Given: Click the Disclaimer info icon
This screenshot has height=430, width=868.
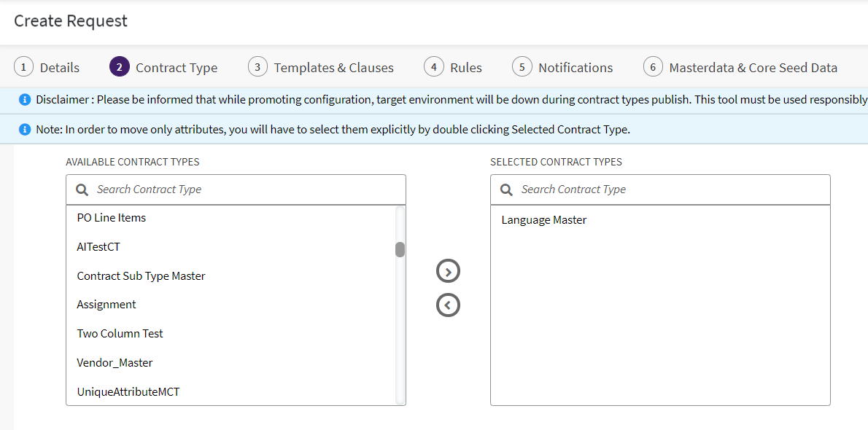Looking at the screenshot, I should [x=24, y=100].
